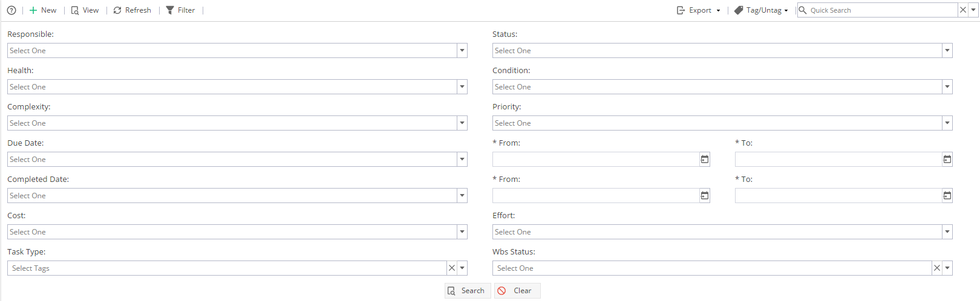Open calendar picker for Due Date To

[947, 160]
